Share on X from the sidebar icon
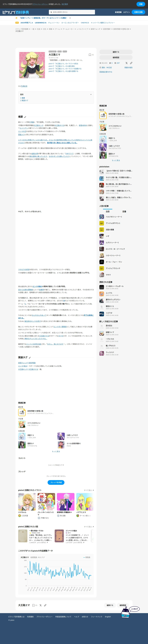148x644 pixels. coord(126,63)
